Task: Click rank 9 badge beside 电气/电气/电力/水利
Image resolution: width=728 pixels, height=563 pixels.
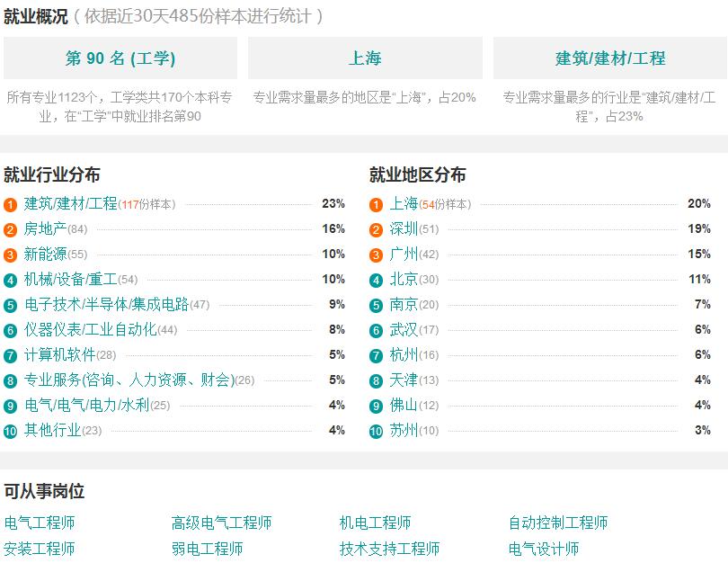Action: (x=10, y=406)
